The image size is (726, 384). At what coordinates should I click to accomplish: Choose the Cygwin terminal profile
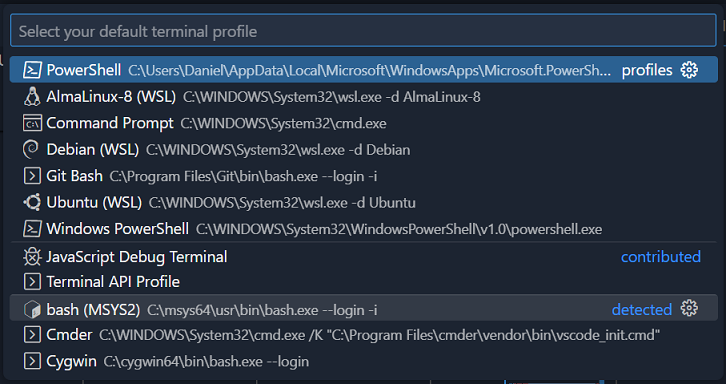click(x=363, y=361)
